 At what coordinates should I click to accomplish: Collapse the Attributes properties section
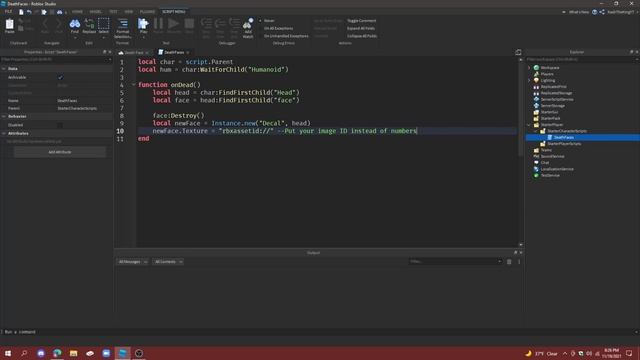pos(4,133)
